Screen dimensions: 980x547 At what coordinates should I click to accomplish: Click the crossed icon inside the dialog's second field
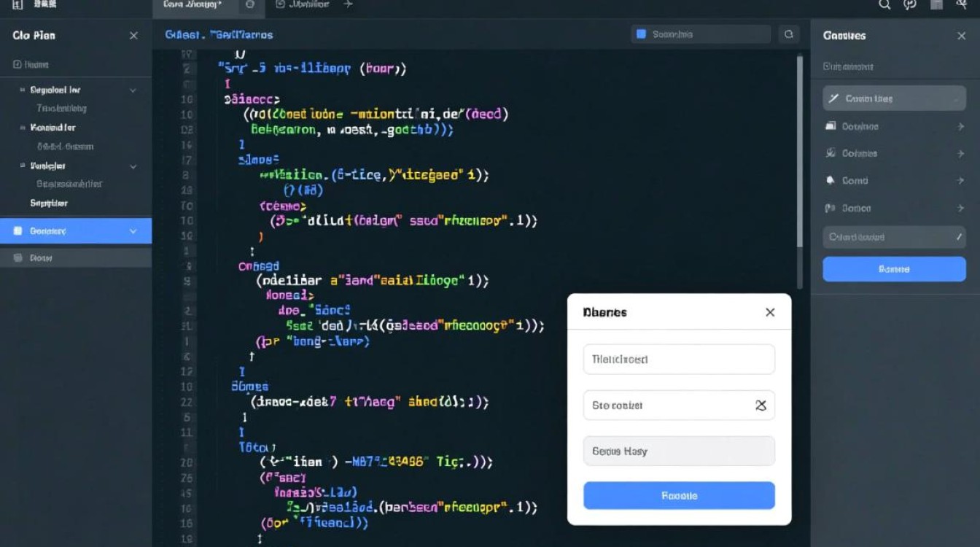761,406
